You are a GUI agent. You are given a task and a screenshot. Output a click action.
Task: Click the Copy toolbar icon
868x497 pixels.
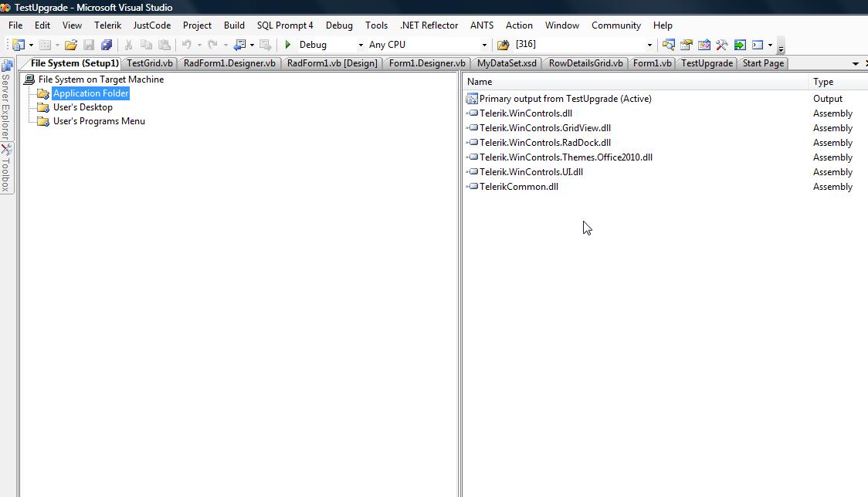tap(146, 45)
